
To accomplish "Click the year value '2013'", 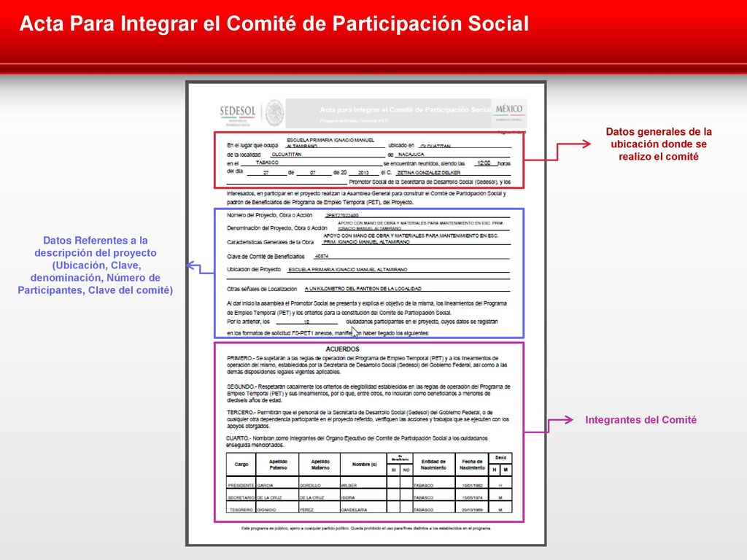I will click(363, 172).
